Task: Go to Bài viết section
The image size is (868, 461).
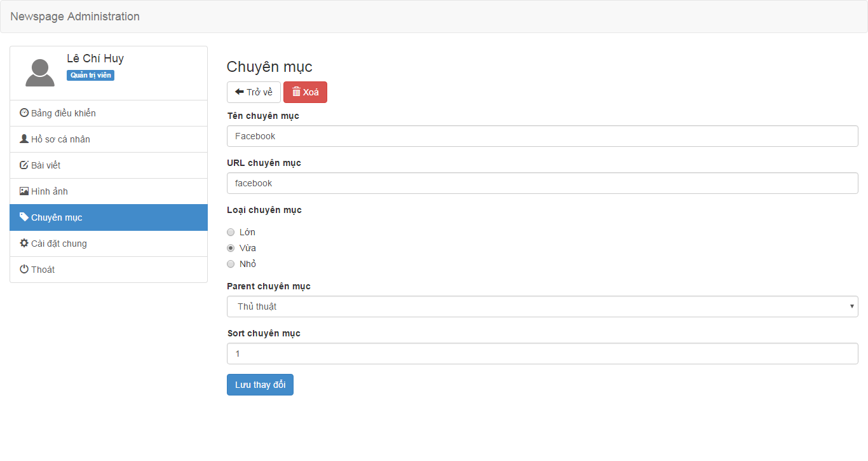Action: pos(109,165)
